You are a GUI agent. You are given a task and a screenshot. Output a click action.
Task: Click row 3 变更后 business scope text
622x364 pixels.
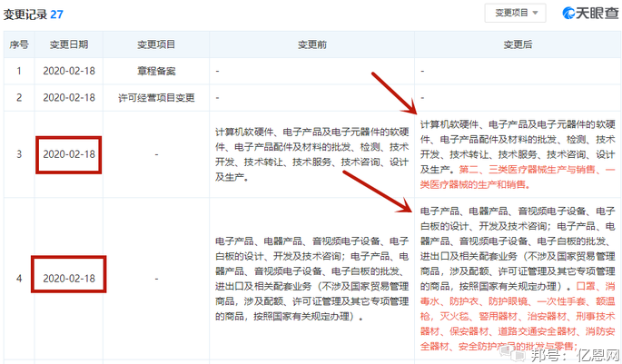518,154
